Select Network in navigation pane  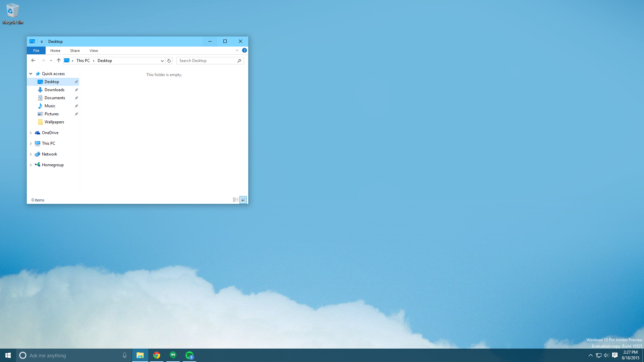coord(49,154)
